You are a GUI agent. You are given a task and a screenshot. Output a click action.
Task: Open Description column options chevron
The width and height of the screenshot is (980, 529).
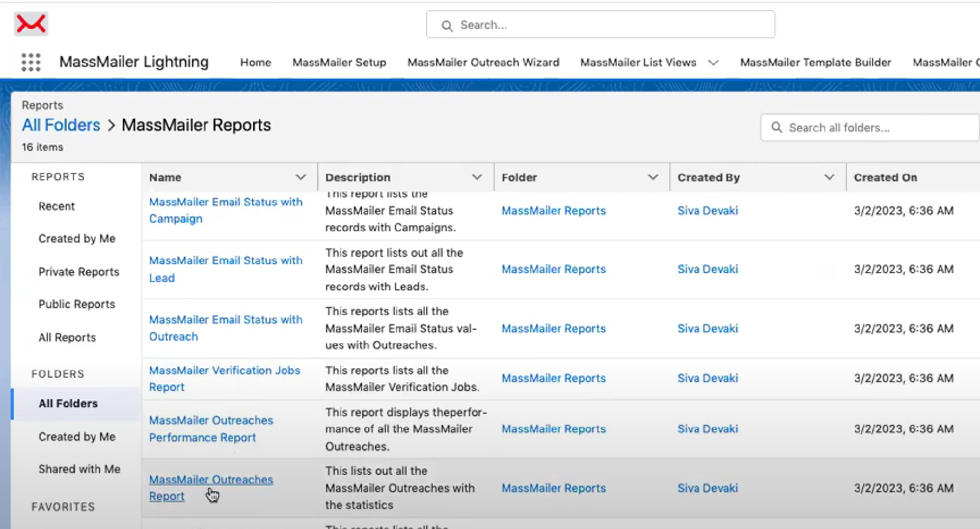click(x=477, y=177)
